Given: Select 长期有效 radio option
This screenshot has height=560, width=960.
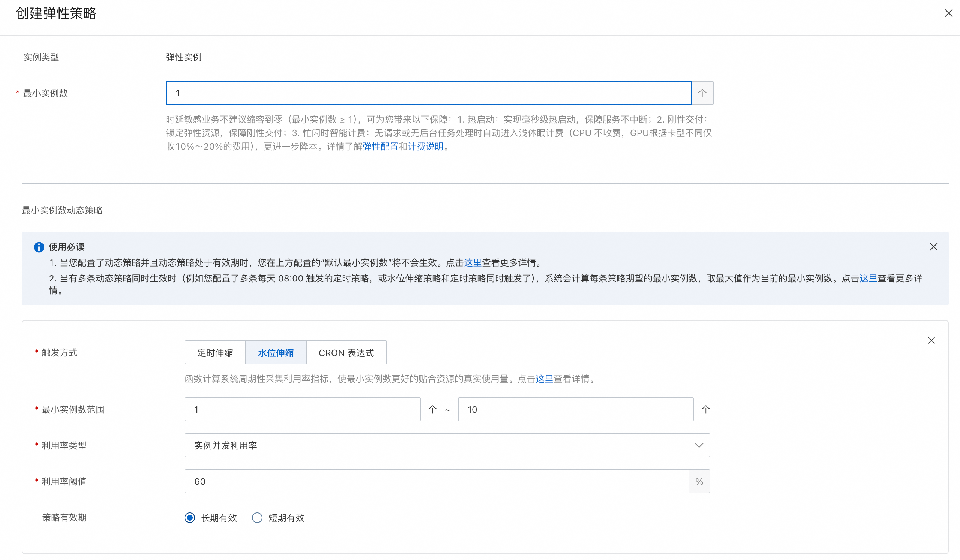Looking at the screenshot, I should tap(190, 518).
